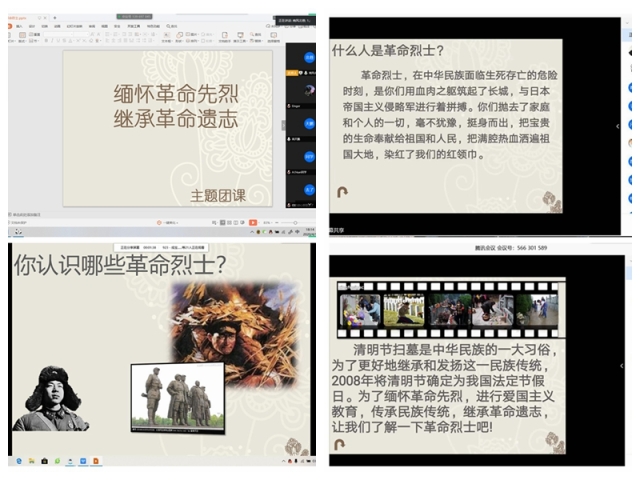Collapse the side panel arrow beside the 清明节 slide
This screenshot has height=480, width=640.
pos(621,366)
